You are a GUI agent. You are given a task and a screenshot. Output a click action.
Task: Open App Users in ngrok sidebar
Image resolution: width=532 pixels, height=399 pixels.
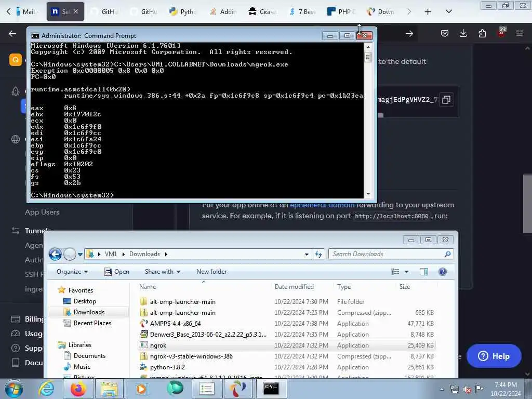[42, 212]
